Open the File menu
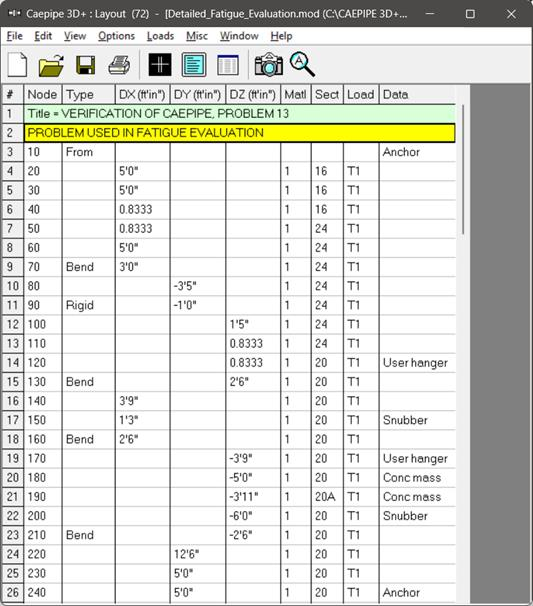 (15, 36)
